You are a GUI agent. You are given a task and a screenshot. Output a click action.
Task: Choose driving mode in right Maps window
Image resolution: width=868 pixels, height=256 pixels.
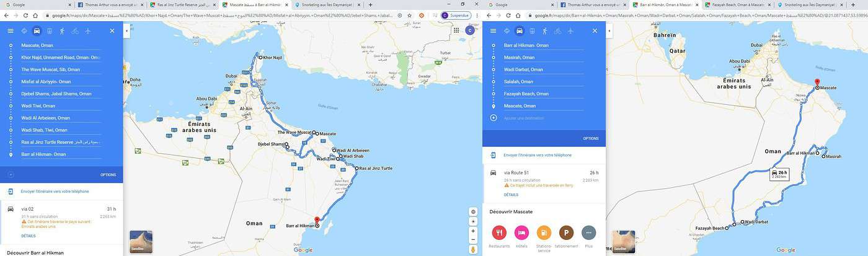[x=520, y=30]
